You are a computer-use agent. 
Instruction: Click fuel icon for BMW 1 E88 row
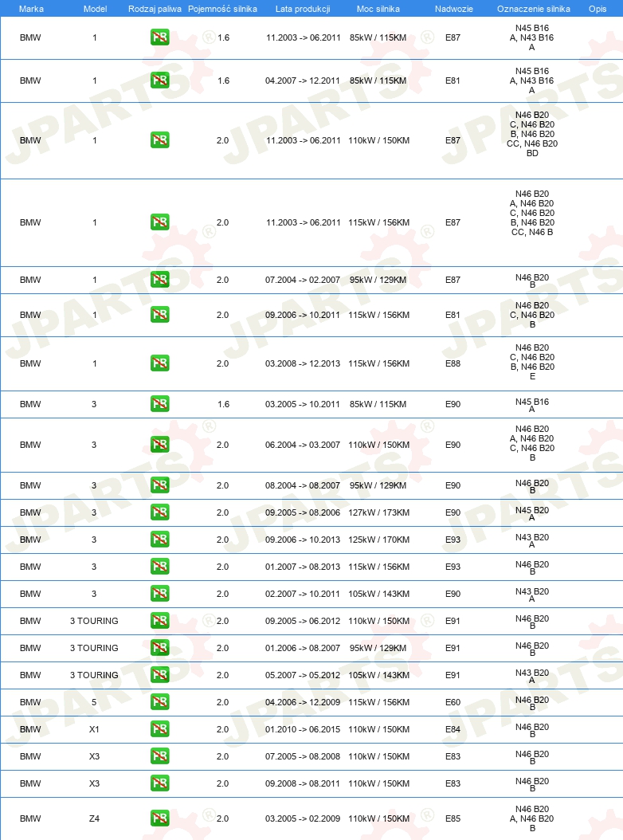point(159,363)
